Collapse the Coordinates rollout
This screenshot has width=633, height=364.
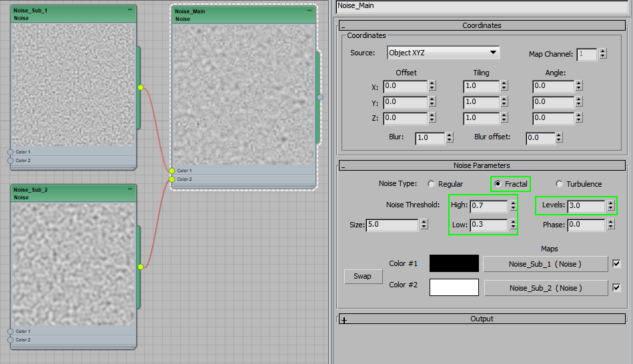(343, 26)
